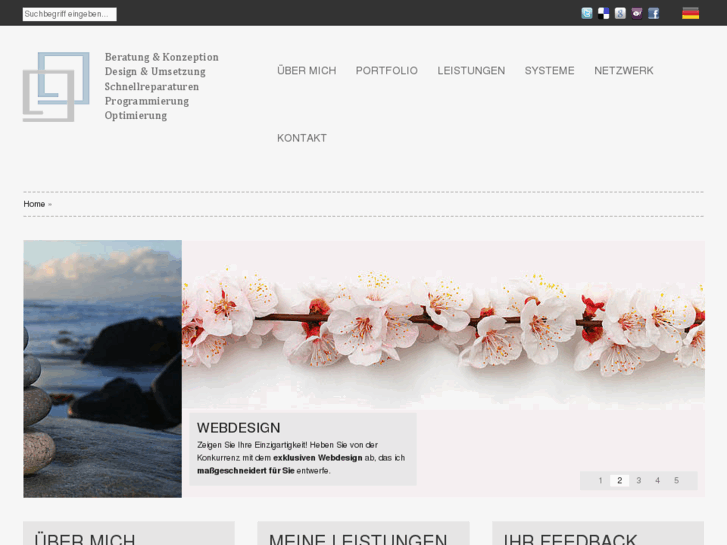Click the 'Design & Umsetzung' tagline

[155, 71]
